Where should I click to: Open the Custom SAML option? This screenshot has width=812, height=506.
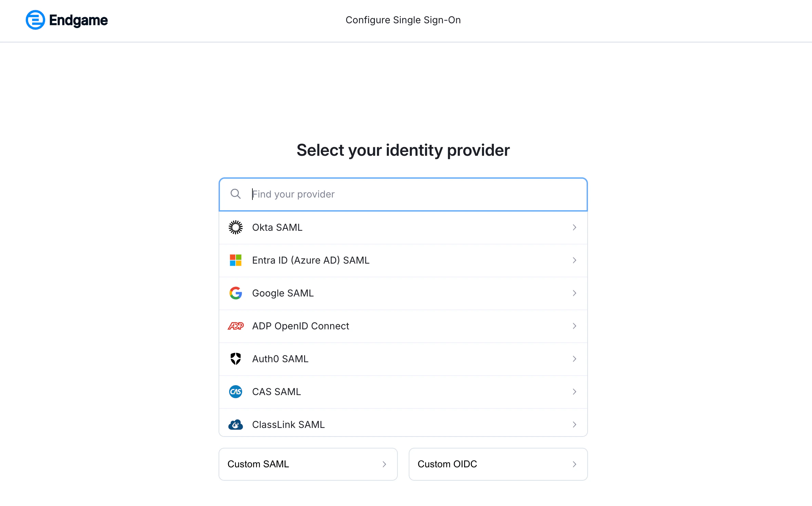(307, 464)
